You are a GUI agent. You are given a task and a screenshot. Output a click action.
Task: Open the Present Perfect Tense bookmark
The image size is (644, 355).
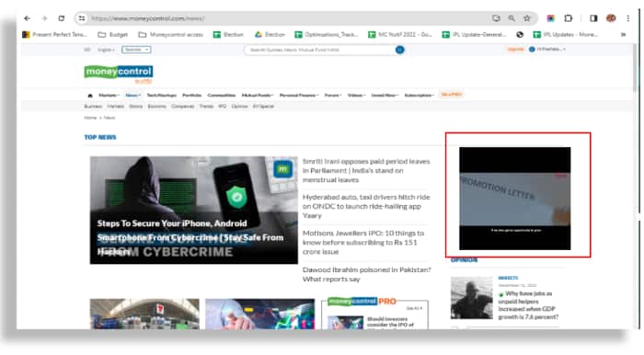[55, 34]
